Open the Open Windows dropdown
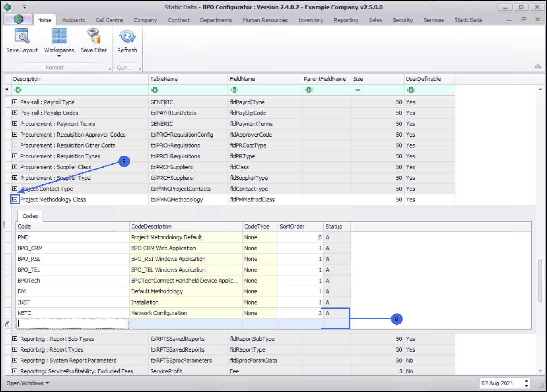This screenshot has width=547, height=392. 28,383
